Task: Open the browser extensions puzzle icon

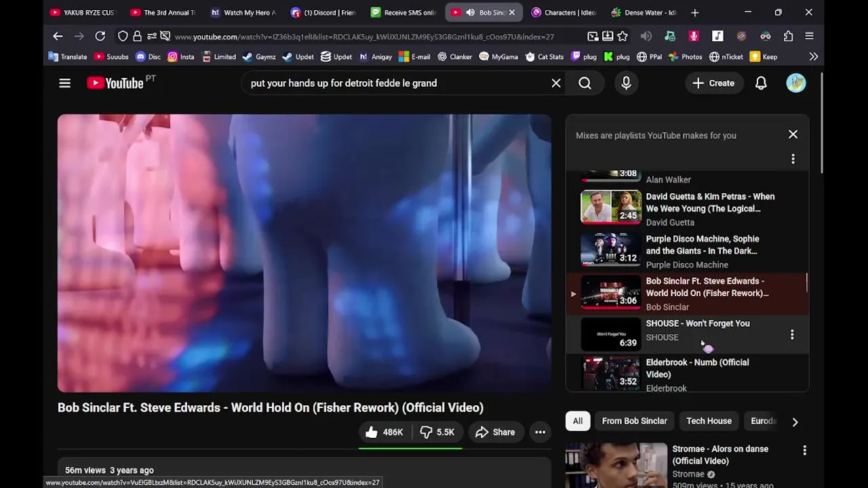Action: 788,37
